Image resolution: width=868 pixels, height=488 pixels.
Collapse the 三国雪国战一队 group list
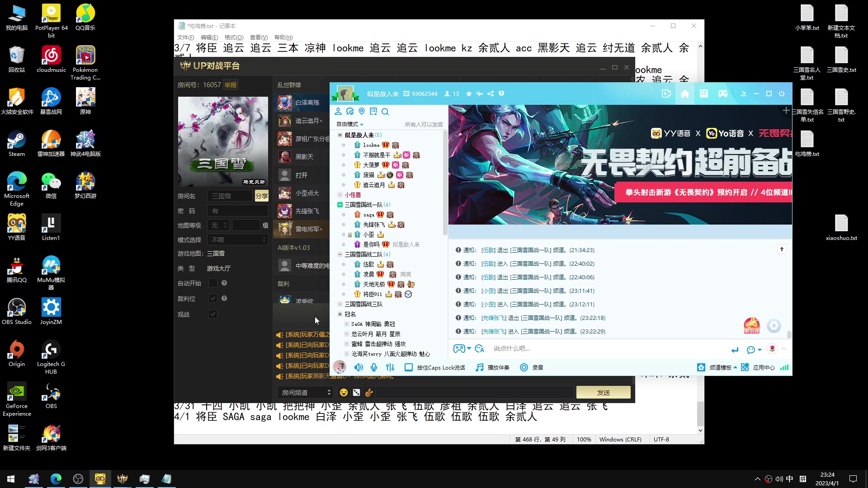point(340,204)
